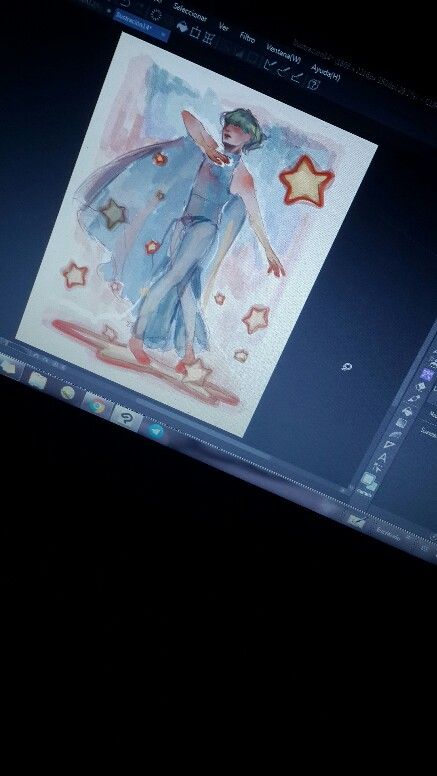Open the Filtro menu
437x776 pixels.
coord(247,37)
